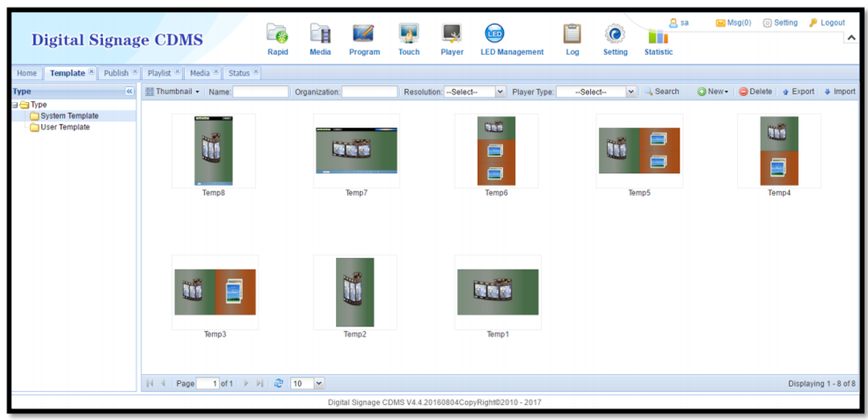Viewport: 868px width, 420px height.
Task: Open the page size dropdown
Action: pos(319,384)
